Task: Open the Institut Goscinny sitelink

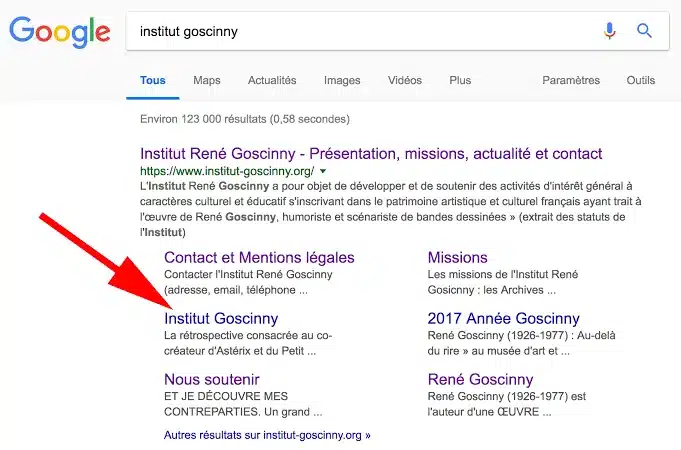Action: (221, 318)
